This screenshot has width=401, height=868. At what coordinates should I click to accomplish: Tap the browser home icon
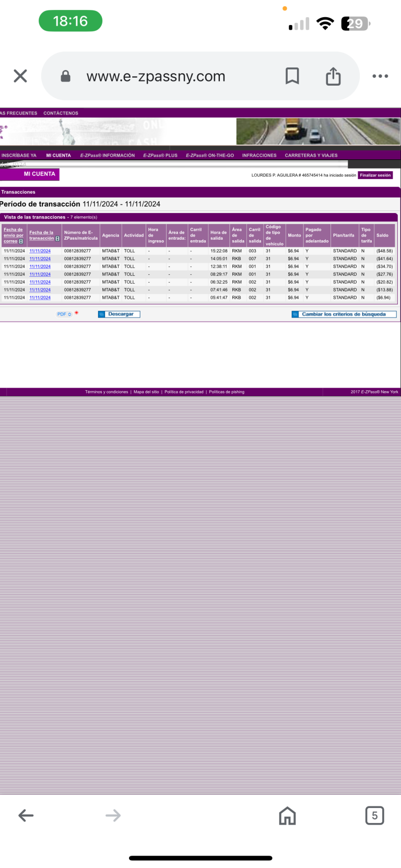click(287, 815)
